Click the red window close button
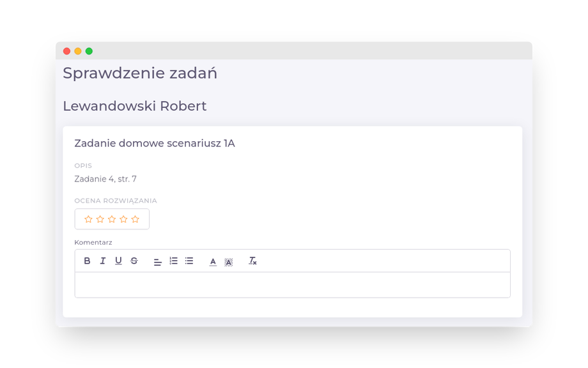The width and height of the screenshot is (588, 368). coord(66,51)
